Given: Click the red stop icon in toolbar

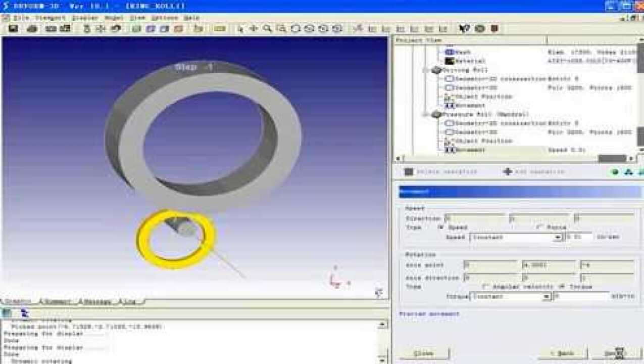Looking at the screenshot, I should 494,29.
